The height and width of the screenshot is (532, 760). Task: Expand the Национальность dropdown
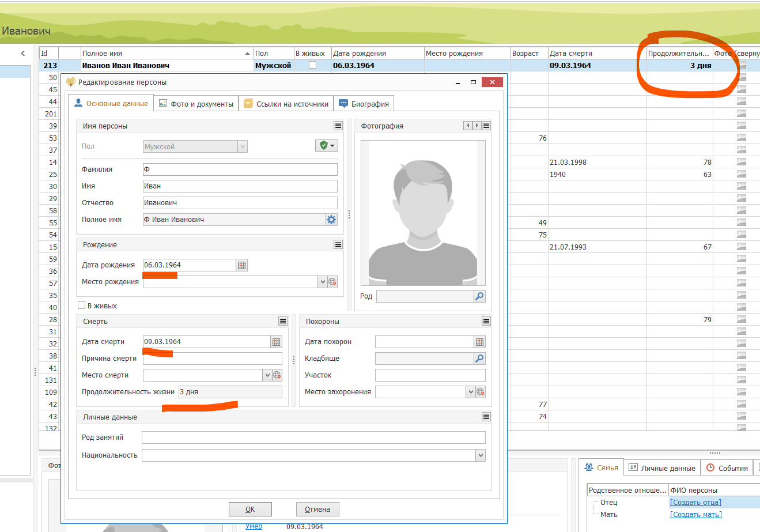[x=481, y=455]
